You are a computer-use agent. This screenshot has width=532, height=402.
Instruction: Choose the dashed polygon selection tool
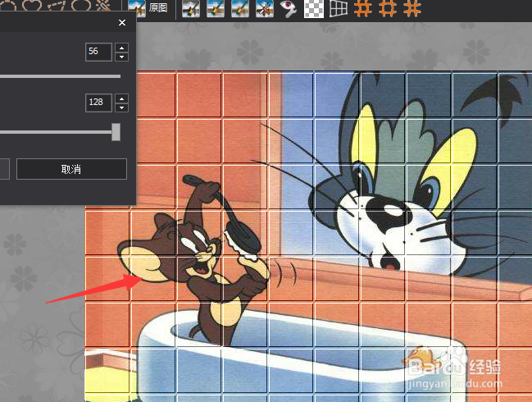(x=57, y=5)
